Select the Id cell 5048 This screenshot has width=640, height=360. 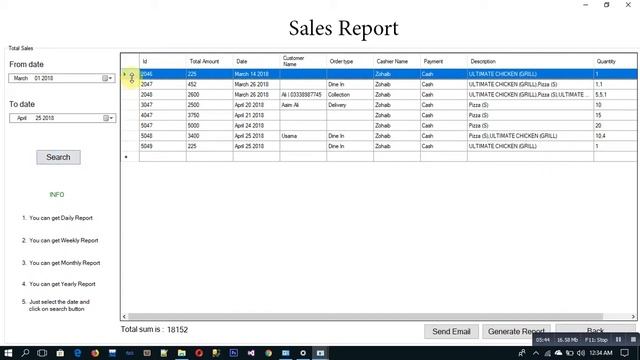point(163,136)
